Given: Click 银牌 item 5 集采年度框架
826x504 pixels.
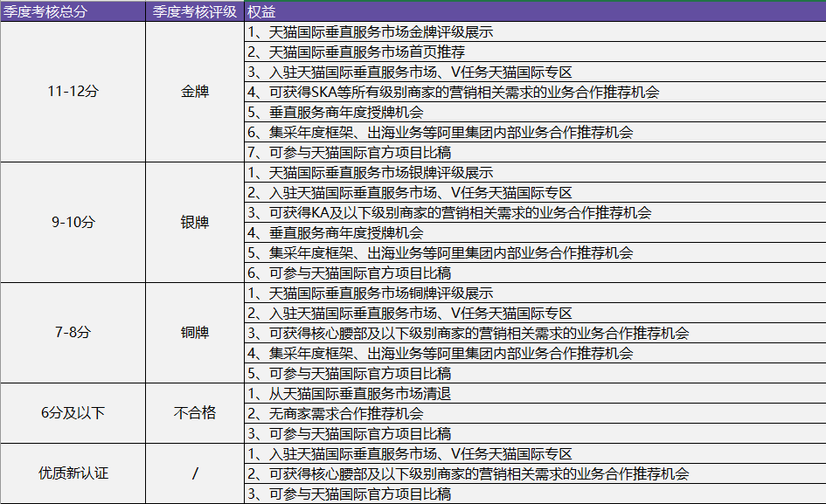Looking at the screenshot, I should coord(535,252).
